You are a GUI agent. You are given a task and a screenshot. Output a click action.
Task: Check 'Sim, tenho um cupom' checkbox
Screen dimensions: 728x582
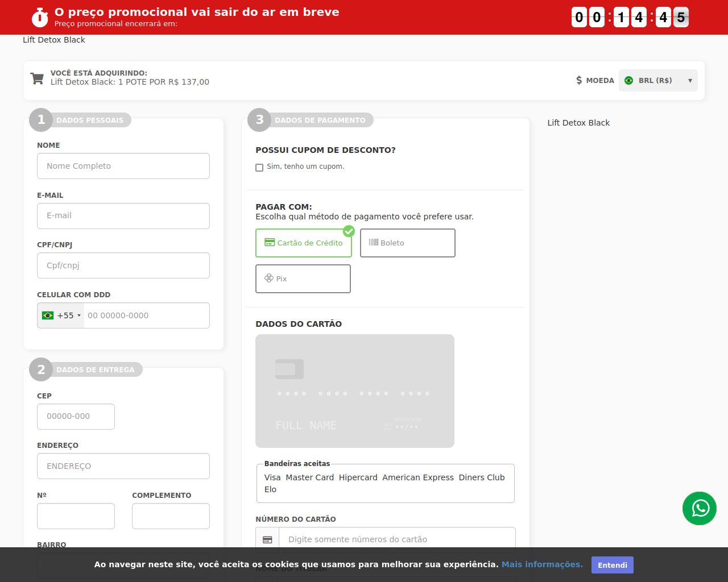pos(259,167)
